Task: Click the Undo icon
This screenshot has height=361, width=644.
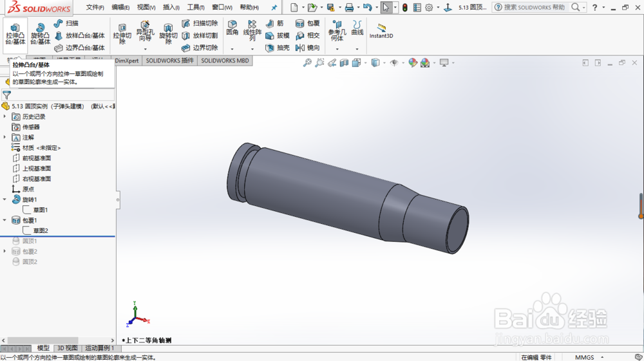Action: pyautogui.click(x=368, y=7)
